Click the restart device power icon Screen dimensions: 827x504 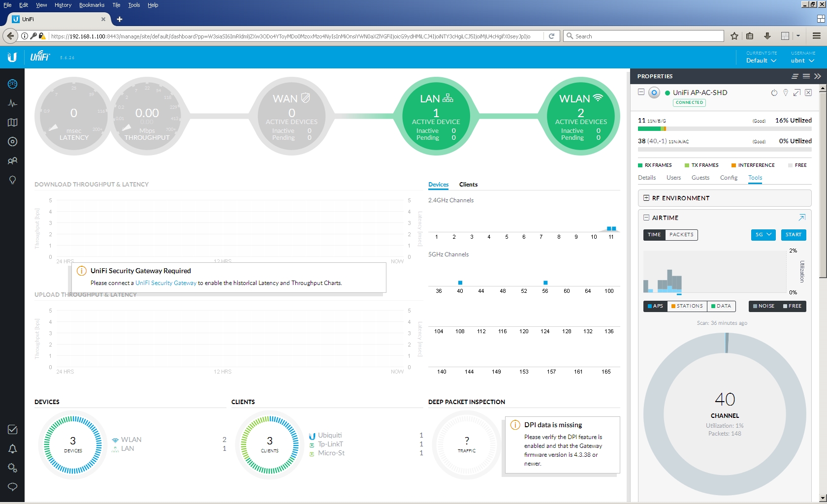774,93
